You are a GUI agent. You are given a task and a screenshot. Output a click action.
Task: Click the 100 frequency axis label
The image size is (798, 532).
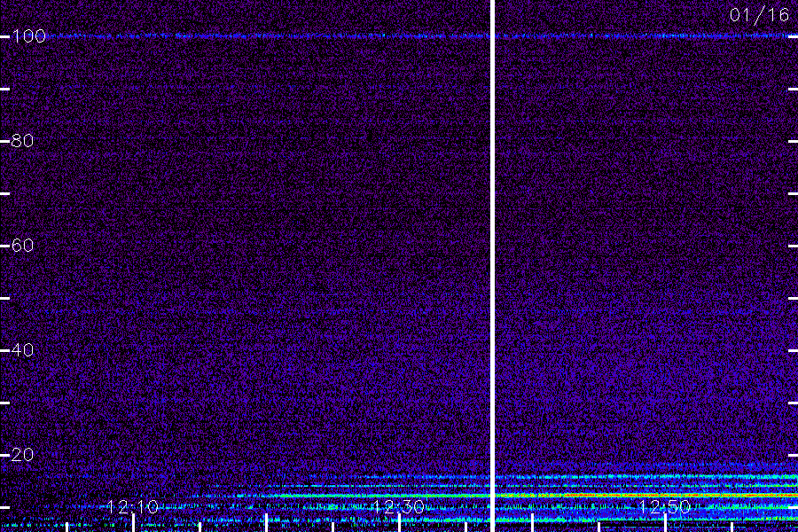pos(29,36)
